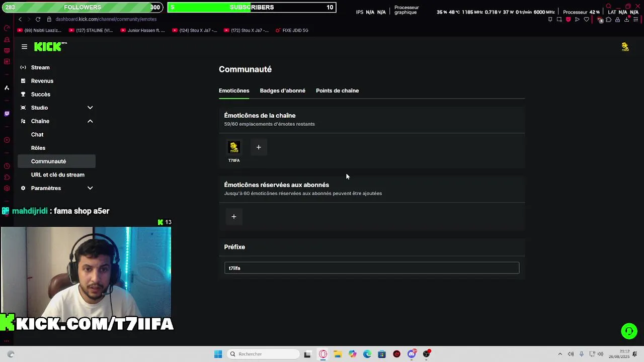Open the STALINE YouTube bookmark

pos(91,30)
